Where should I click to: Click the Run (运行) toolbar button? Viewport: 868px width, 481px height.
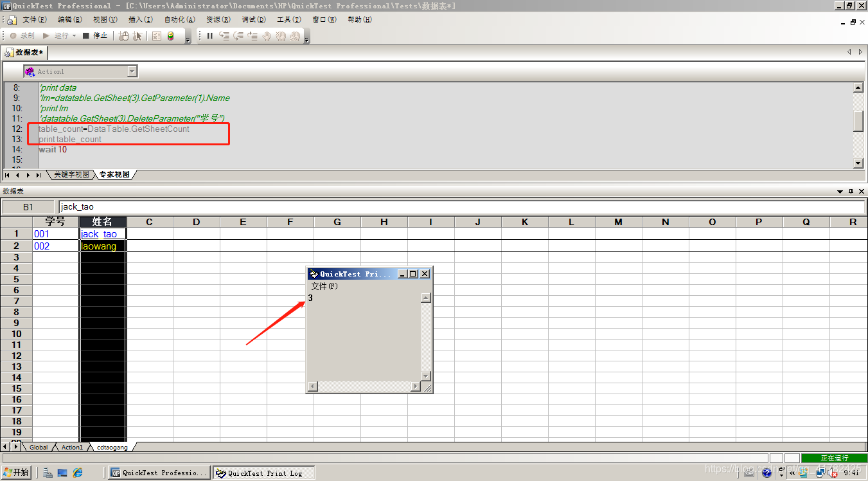[55, 36]
